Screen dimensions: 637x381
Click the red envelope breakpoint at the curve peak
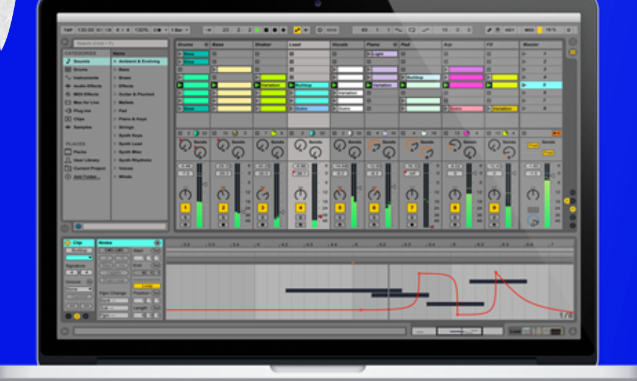(x=496, y=273)
